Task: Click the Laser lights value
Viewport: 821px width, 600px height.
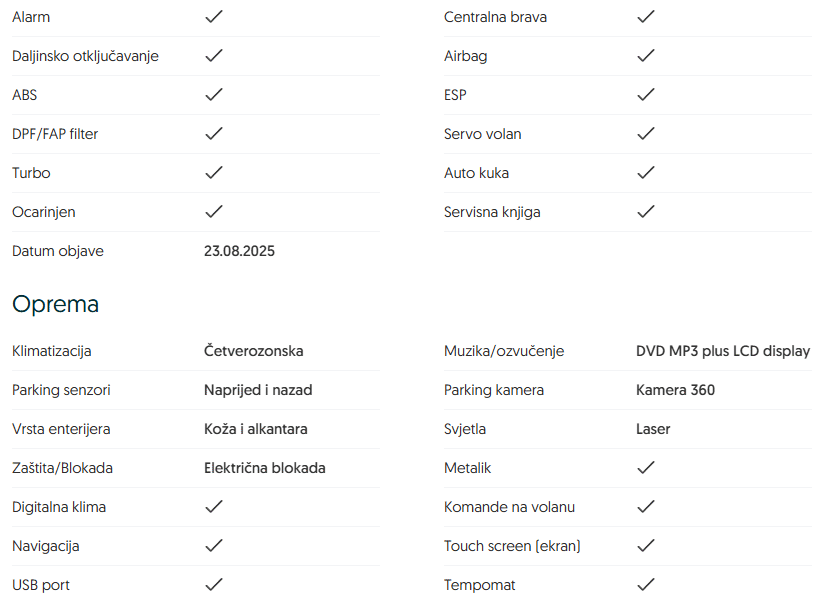Action: click(653, 429)
